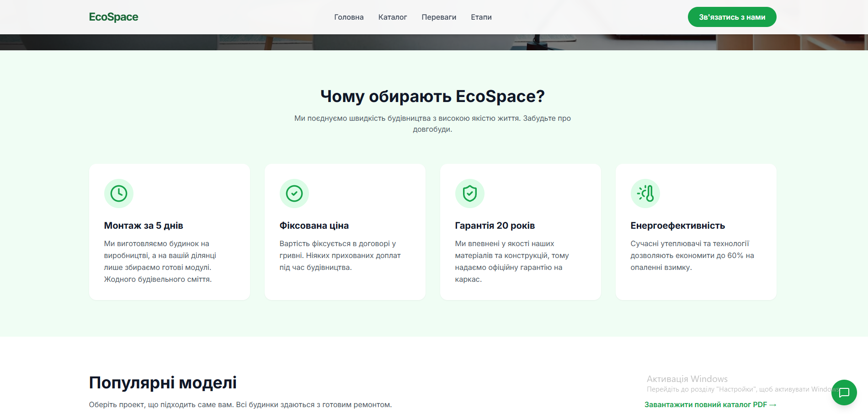Image resolution: width=868 pixels, height=414 pixels.
Task: Go to the Етапи section
Action: pos(481,17)
